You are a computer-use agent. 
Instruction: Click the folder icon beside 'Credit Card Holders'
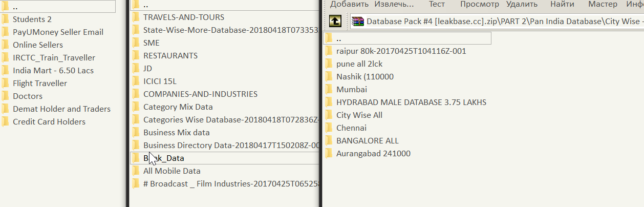point(5,122)
